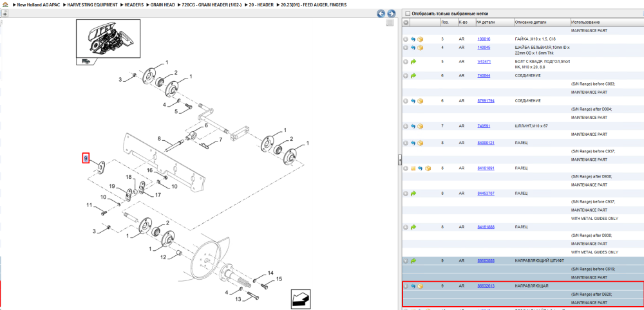This screenshot has width=644, height=310.
Task: Go to the previous figure with left arrow
Action: (x=381, y=14)
